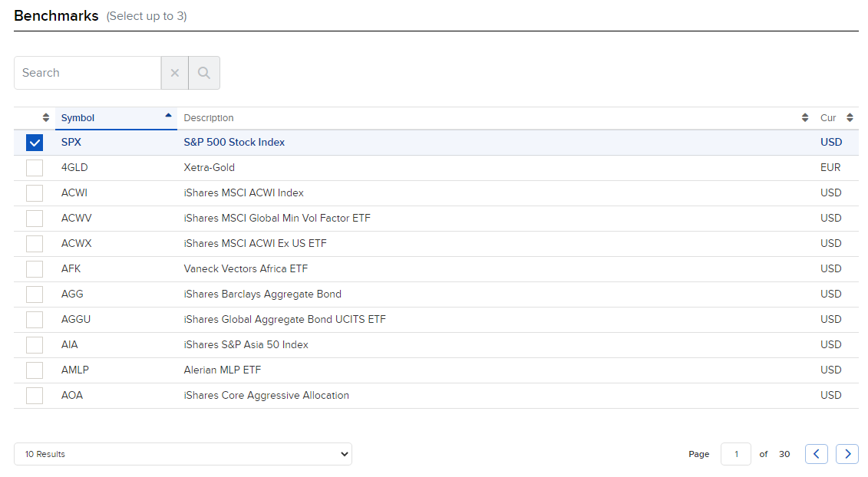The height and width of the screenshot is (477, 868).
Task: Check the checkbox for 4GLD Xetra-Gold
Action: 34,167
